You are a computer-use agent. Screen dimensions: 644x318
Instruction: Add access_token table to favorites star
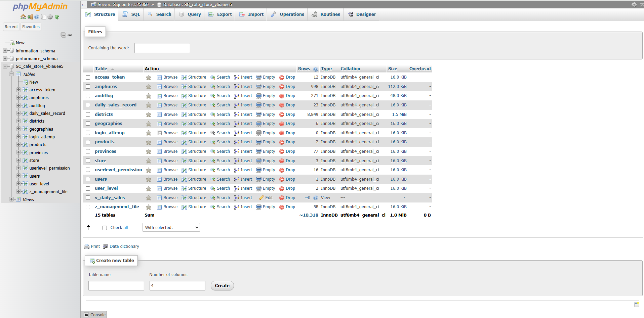(x=148, y=78)
